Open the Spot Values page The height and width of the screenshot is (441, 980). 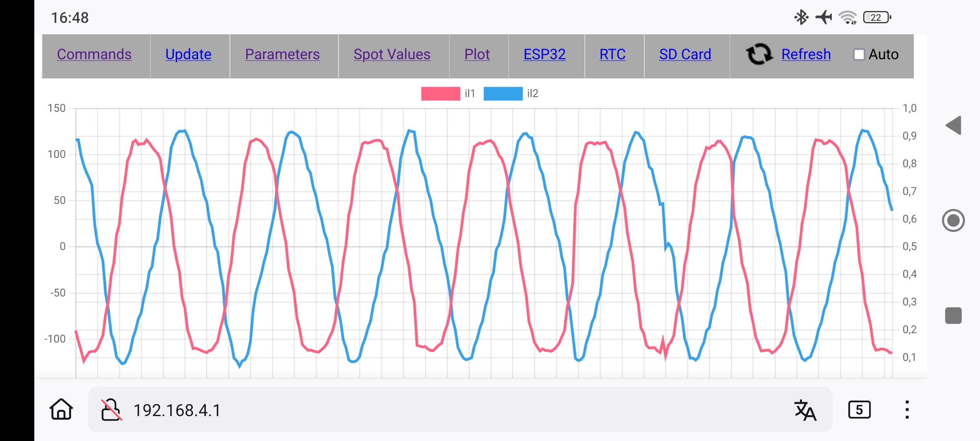pos(392,54)
